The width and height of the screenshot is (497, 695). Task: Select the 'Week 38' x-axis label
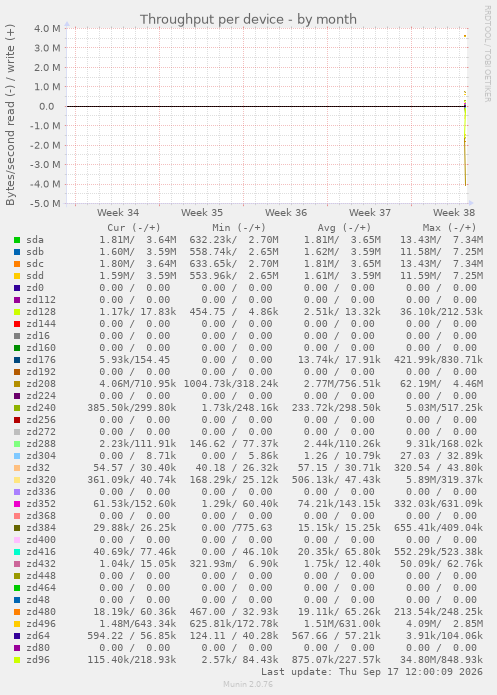pyautogui.click(x=454, y=213)
